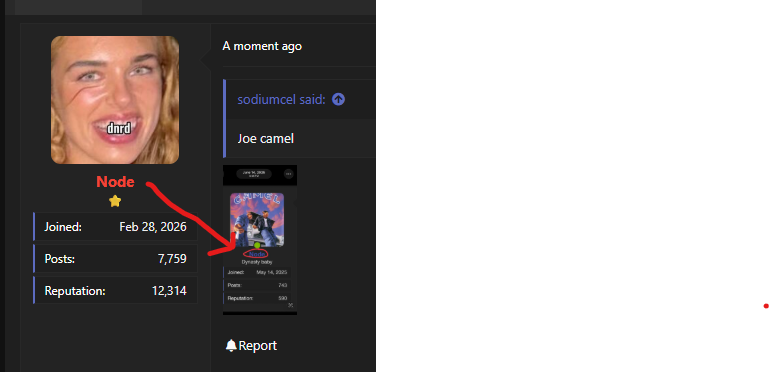Open the red Node username link

pyautogui.click(x=115, y=182)
